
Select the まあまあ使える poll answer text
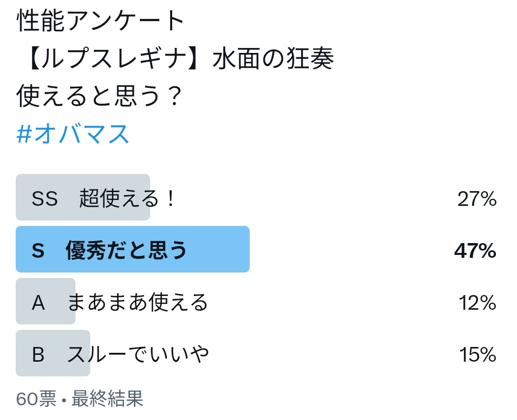138,302
